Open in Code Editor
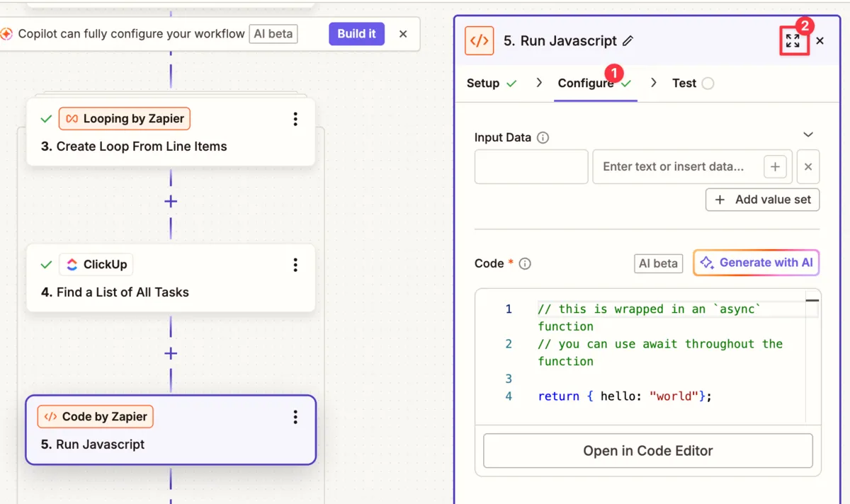 (647, 450)
